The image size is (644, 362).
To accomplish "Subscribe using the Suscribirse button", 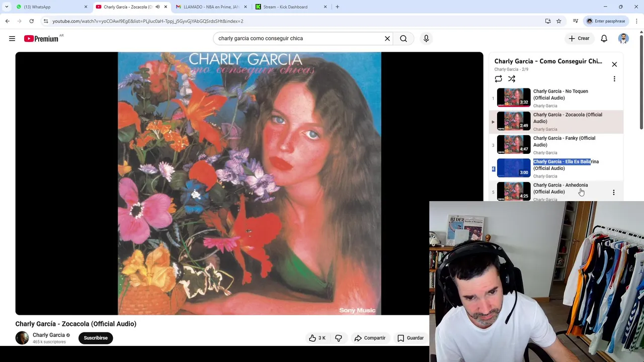I will point(96,338).
